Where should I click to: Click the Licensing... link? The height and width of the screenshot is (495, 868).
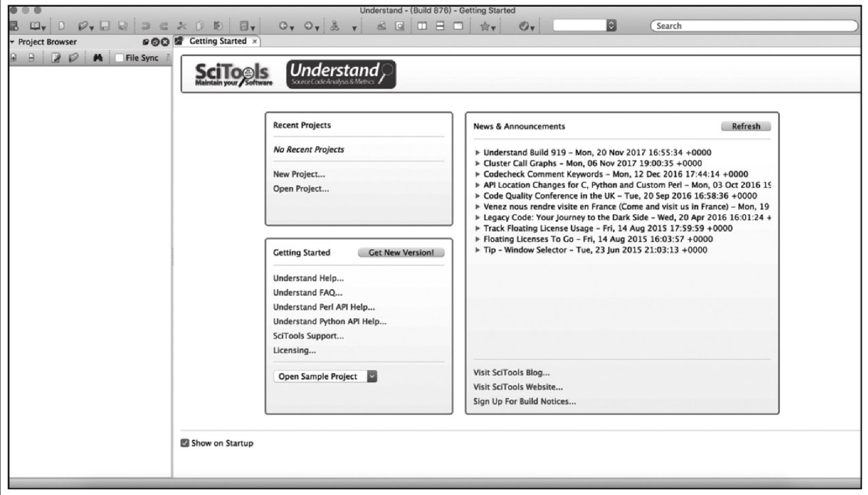(294, 350)
